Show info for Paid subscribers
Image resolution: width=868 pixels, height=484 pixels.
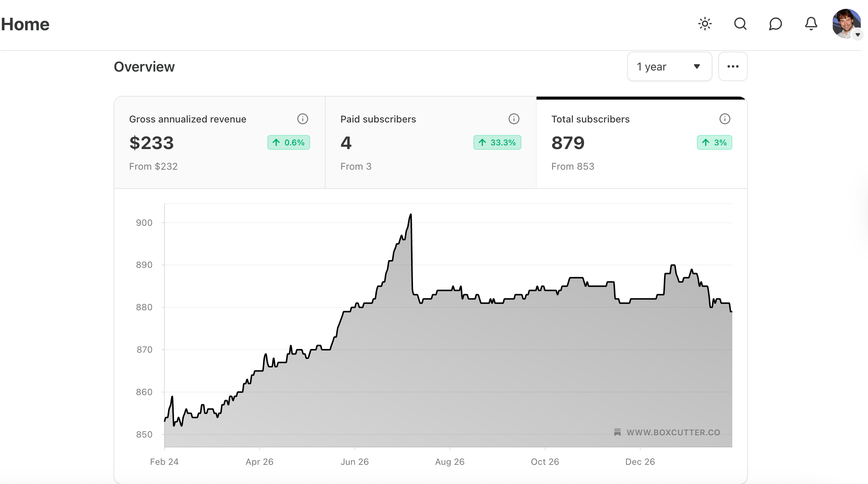pyautogui.click(x=514, y=119)
